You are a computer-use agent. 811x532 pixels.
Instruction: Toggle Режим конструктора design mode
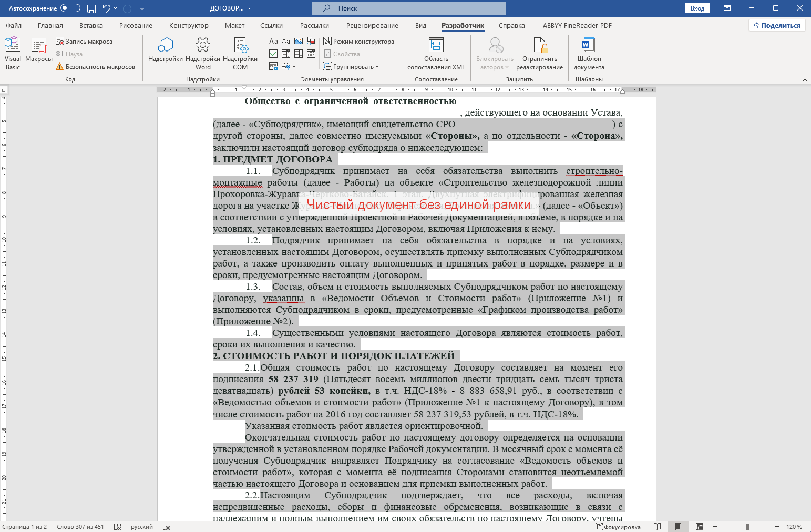click(x=358, y=41)
